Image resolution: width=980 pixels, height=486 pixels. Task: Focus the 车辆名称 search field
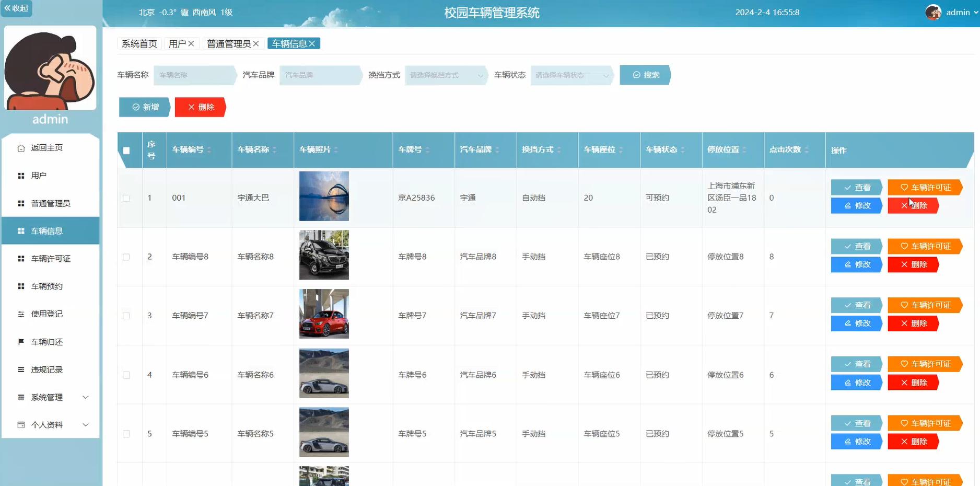194,75
